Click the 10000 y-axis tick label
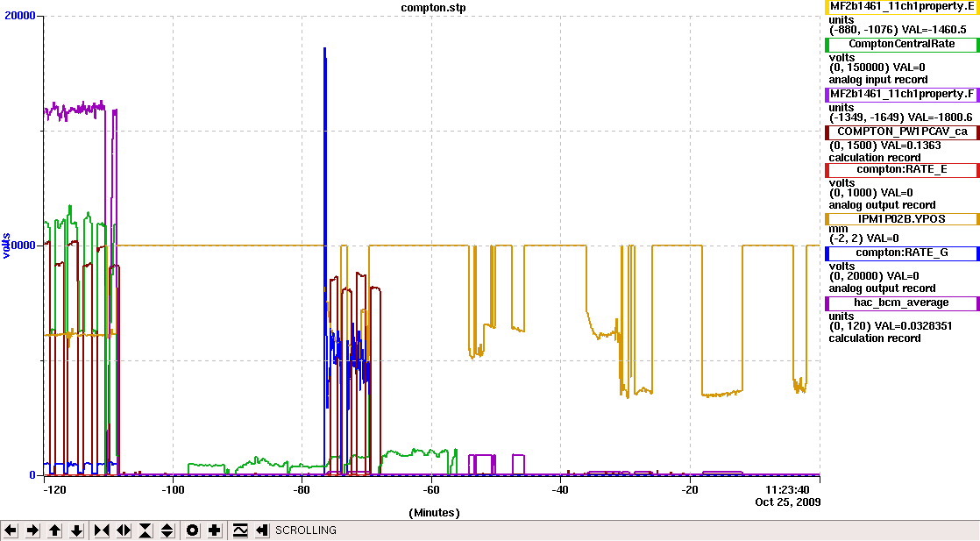 pyautogui.click(x=20, y=246)
